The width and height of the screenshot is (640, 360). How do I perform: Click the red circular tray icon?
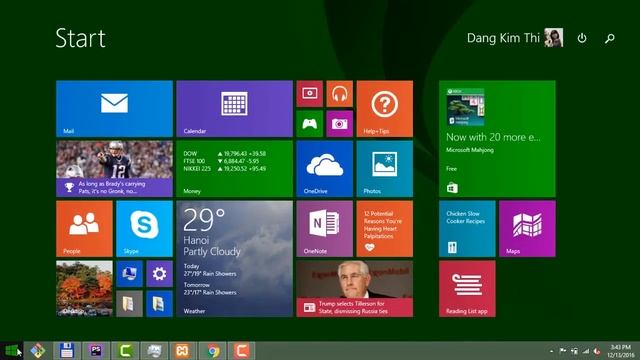pos(597,351)
